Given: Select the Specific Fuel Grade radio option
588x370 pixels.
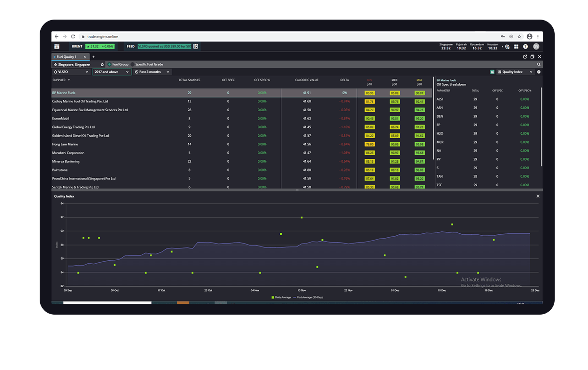Looking at the screenshot, I should [x=133, y=64].
